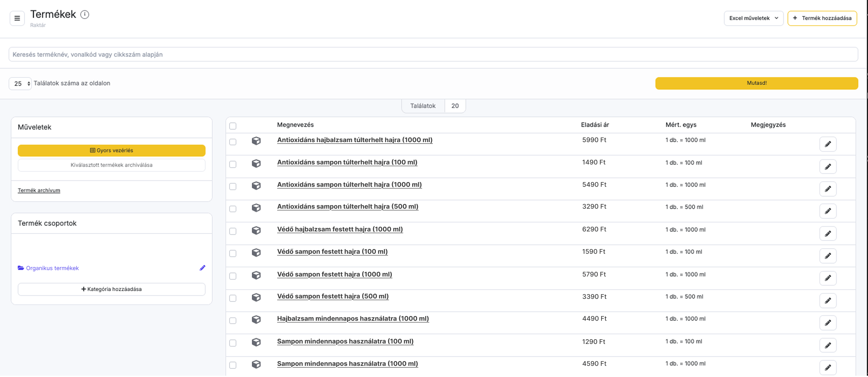Click box icon of Védő sampon (100 ml)
Viewport: 868px width, 377px height.
[x=256, y=252]
